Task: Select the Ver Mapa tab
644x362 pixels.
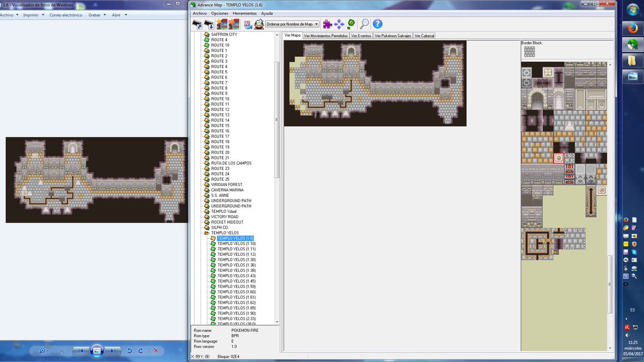Action: [x=292, y=35]
